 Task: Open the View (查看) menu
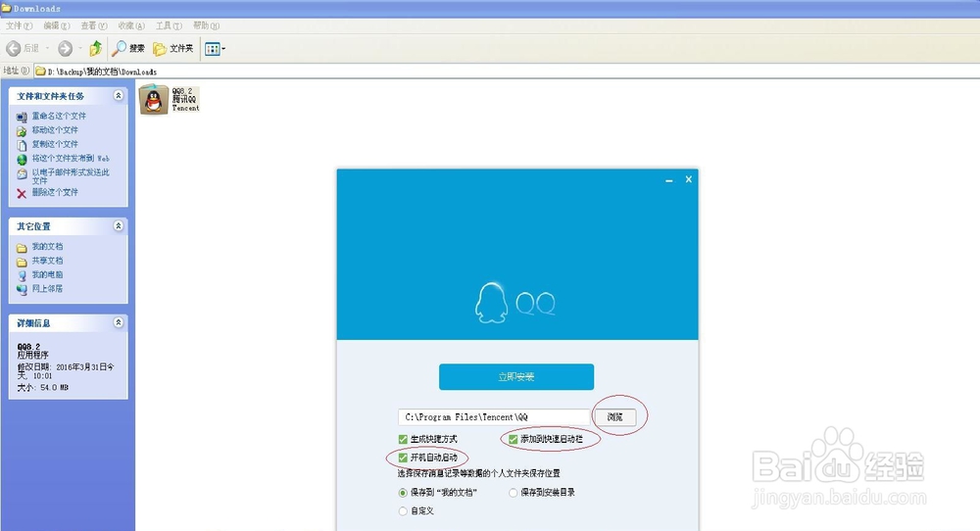94,25
